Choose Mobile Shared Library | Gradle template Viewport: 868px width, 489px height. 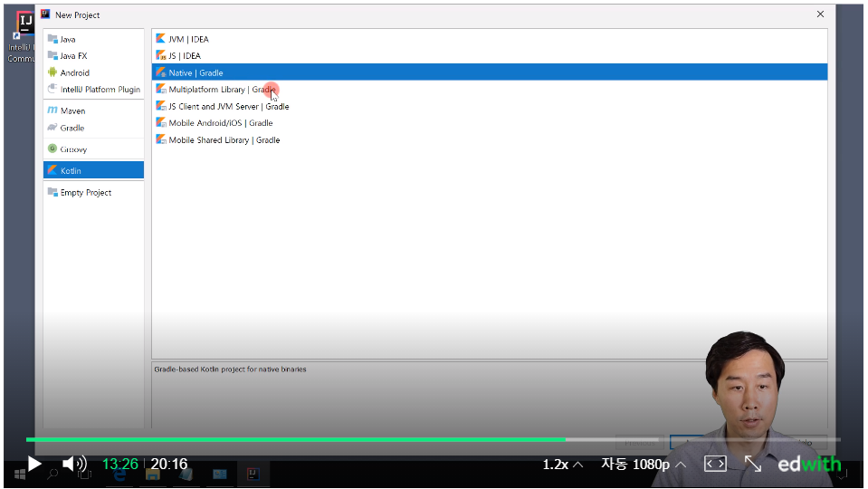pyautogui.click(x=490, y=140)
